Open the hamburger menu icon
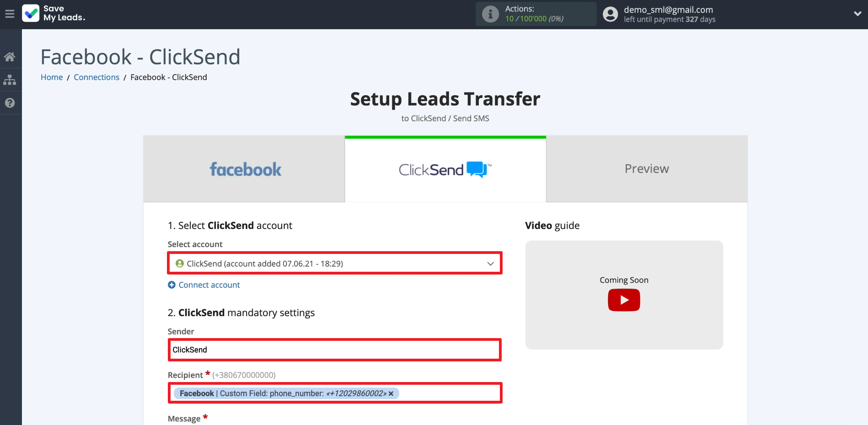The width and height of the screenshot is (868, 425). coord(10,14)
